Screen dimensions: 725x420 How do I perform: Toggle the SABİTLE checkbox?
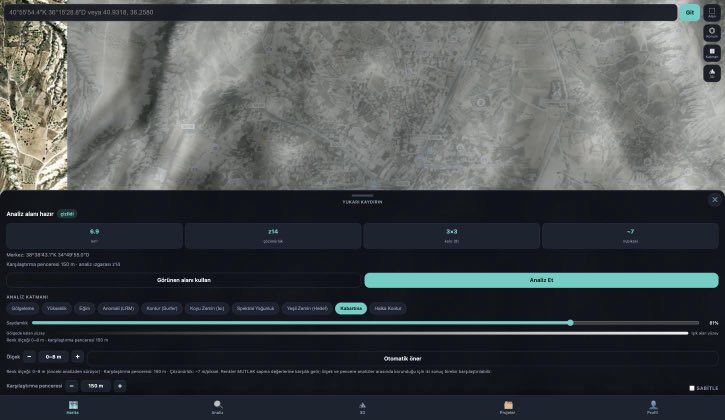pos(692,388)
